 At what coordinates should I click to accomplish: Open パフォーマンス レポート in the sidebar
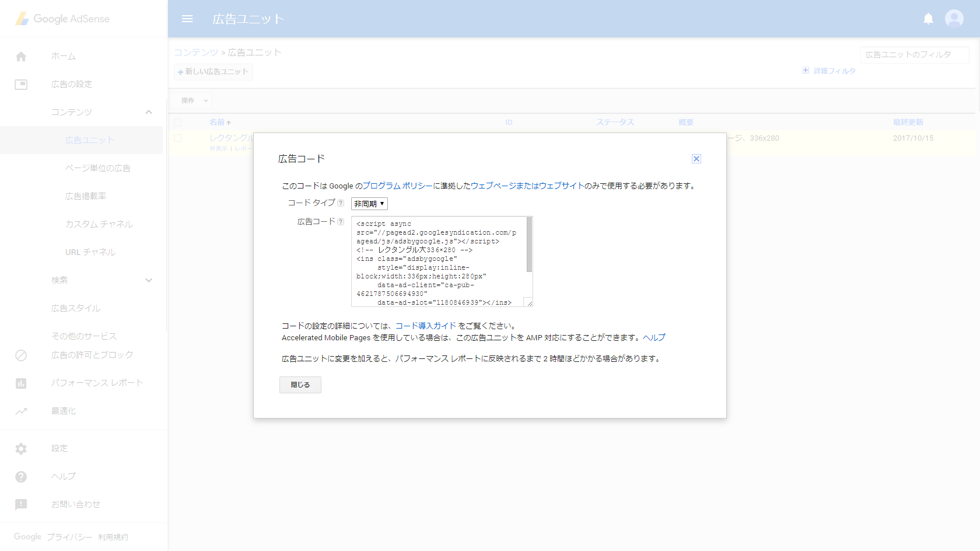coord(97,383)
